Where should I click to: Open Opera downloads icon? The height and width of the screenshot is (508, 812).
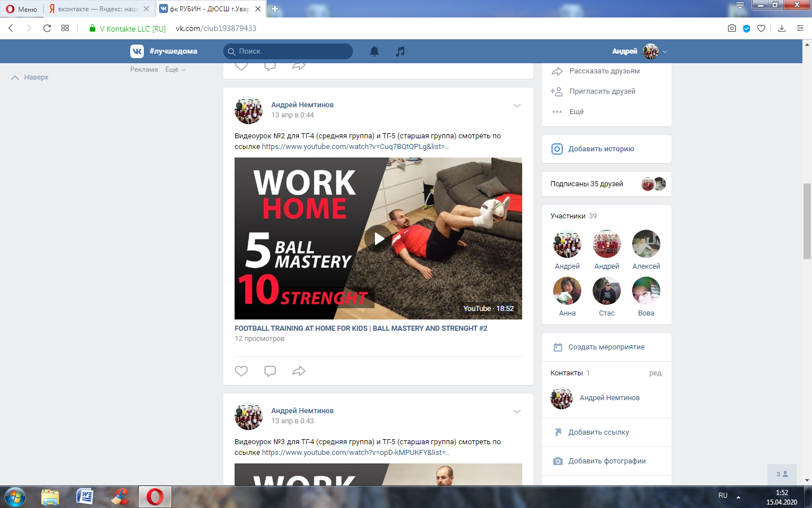(x=782, y=28)
